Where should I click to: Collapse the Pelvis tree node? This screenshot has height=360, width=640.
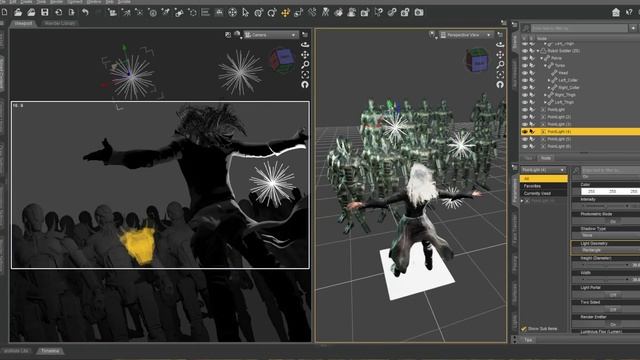coord(542,58)
